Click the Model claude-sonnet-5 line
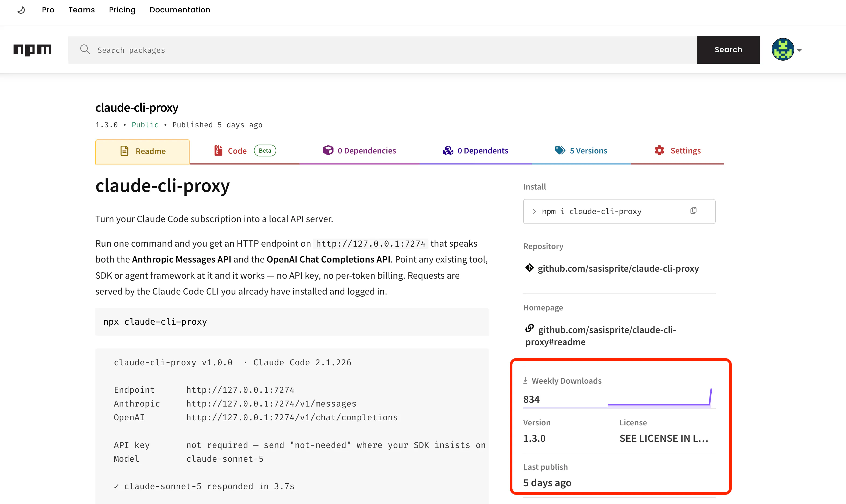The width and height of the screenshot is (846, 504). [x=188, y=459]
